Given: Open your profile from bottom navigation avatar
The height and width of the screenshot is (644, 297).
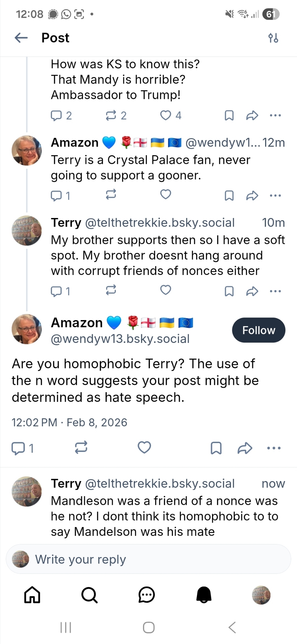Looking at the screenshot, I should coord(261,595).
